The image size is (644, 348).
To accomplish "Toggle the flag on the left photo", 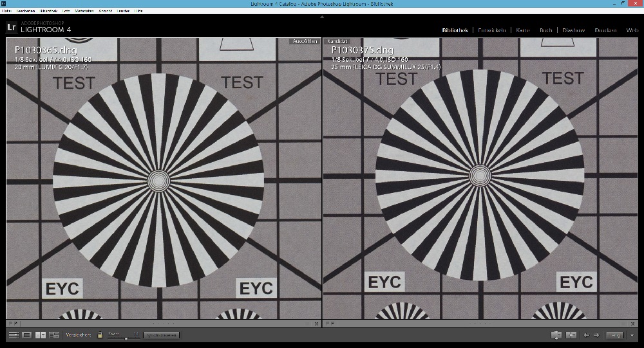I will pos(10,323).
